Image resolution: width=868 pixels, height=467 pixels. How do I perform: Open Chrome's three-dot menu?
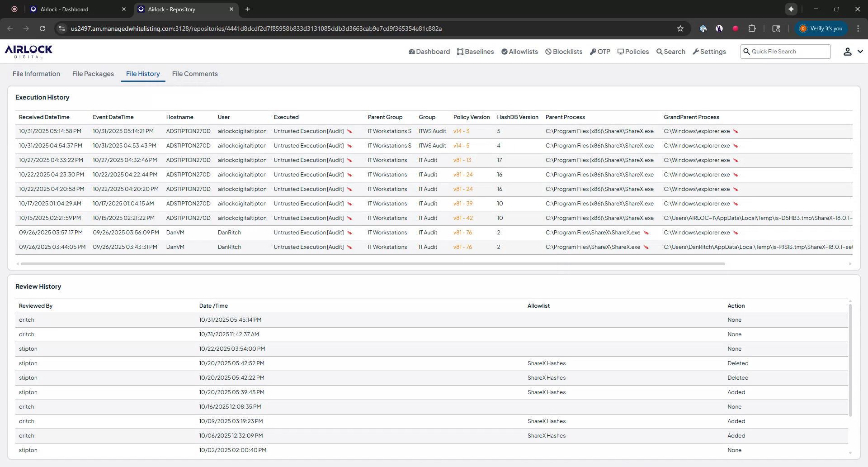pos(858,28)
